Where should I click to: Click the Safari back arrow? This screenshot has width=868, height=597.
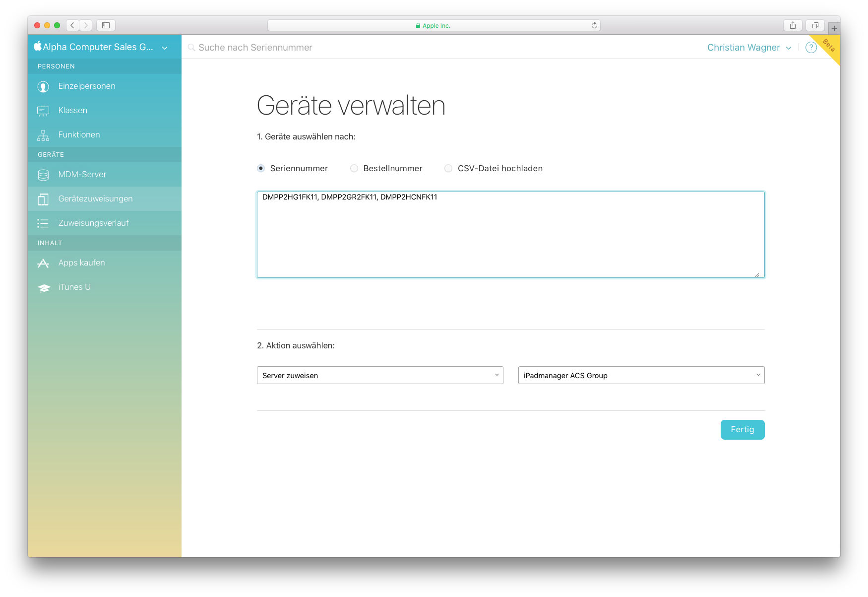pyautogui.click(x=72, y=25)
